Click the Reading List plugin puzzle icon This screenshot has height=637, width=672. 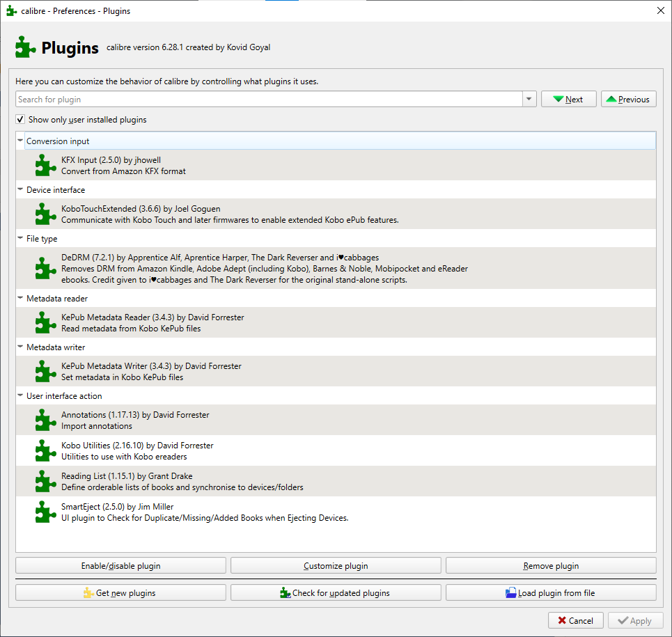(x=46, y=482)
